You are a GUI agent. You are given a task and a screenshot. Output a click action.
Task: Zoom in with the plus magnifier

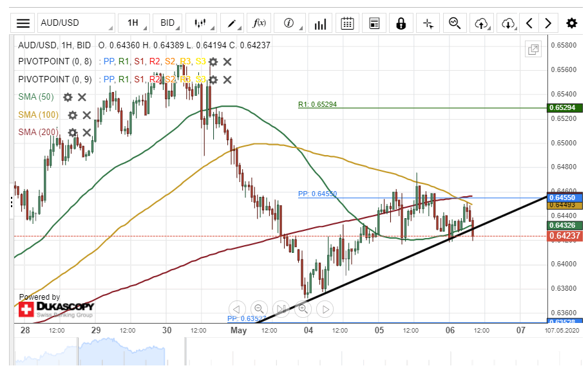(303, 309)
